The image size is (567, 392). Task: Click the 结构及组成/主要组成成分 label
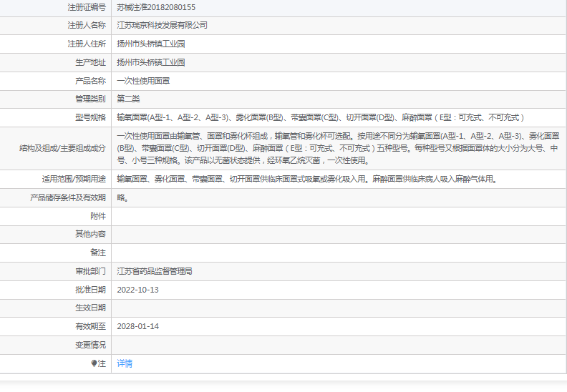coord(62,148)
